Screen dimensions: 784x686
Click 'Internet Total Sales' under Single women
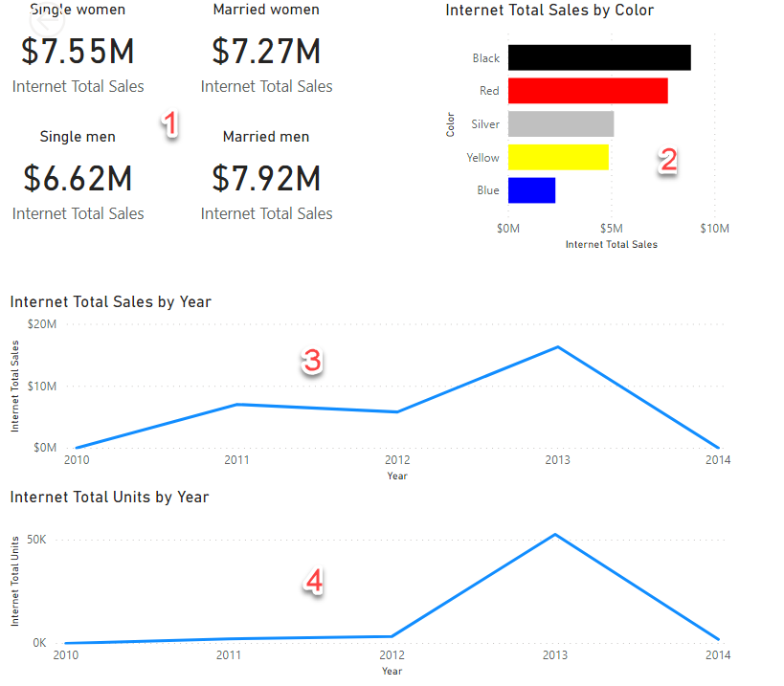pos(78,86)
